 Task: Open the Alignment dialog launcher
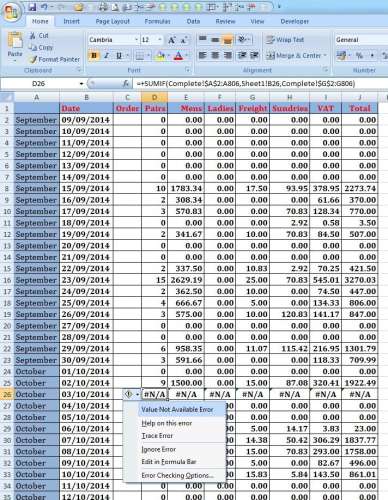pyautogui.click(x=325, y=70)
